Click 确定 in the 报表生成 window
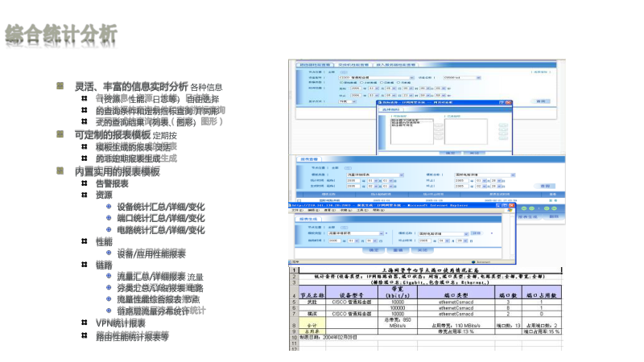The image size is (644, 362). (374, 250)
